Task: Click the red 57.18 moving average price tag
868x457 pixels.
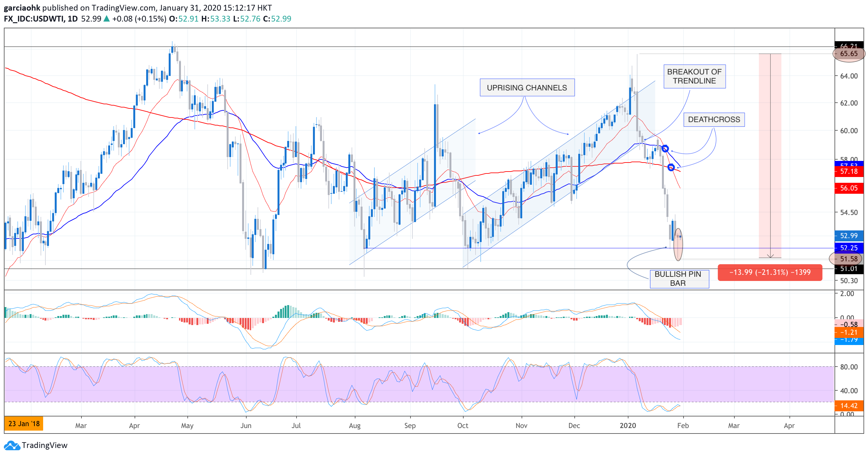Action: [848, 172]
